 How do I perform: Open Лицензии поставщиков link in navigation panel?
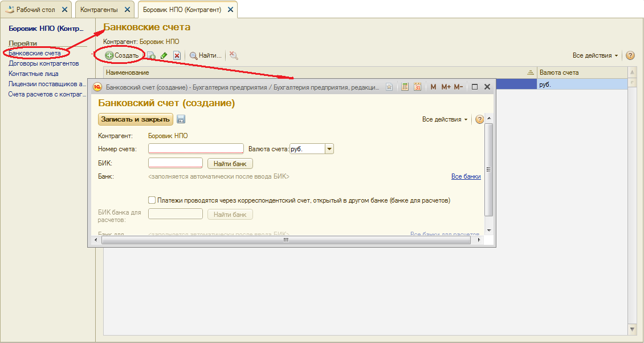point(47,84)
